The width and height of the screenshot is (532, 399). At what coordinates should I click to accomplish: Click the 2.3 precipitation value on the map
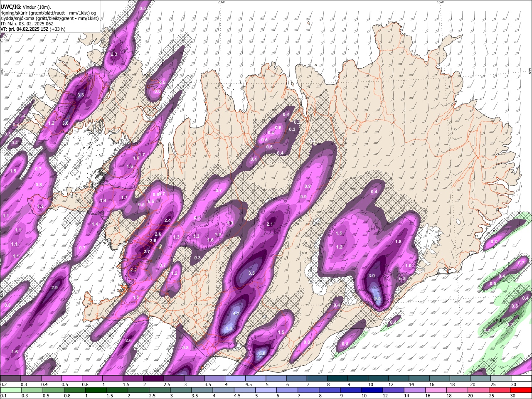[114, 54]
